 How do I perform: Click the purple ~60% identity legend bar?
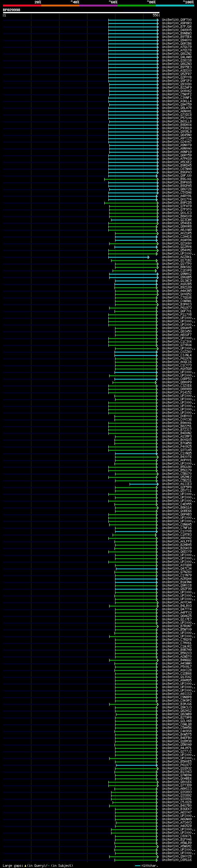98,6
